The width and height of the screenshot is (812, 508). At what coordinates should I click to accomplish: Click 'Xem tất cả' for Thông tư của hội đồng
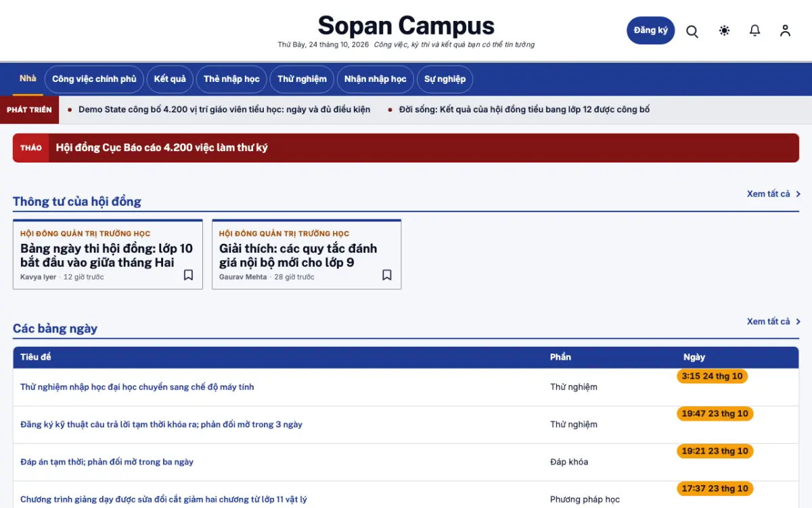(x=773, y=194)
